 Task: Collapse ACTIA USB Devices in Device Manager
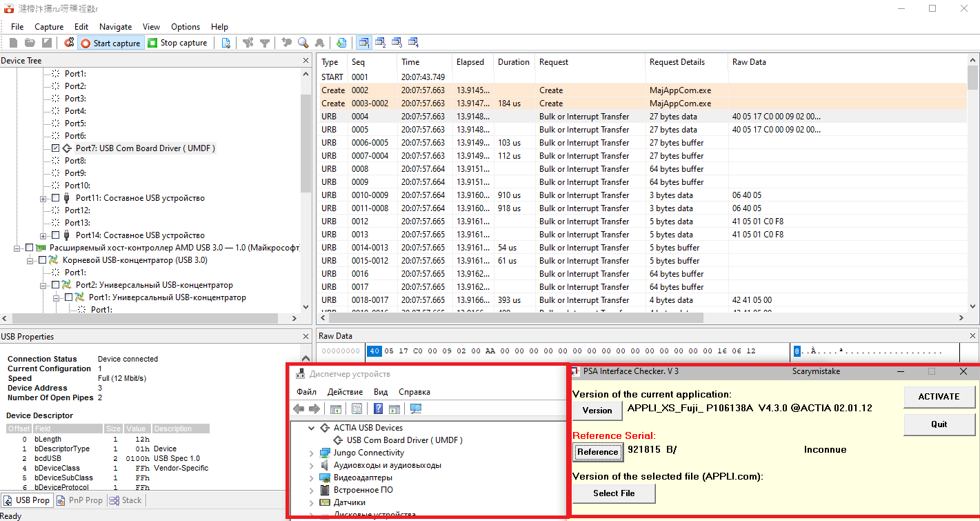click(x=313, y=428)
